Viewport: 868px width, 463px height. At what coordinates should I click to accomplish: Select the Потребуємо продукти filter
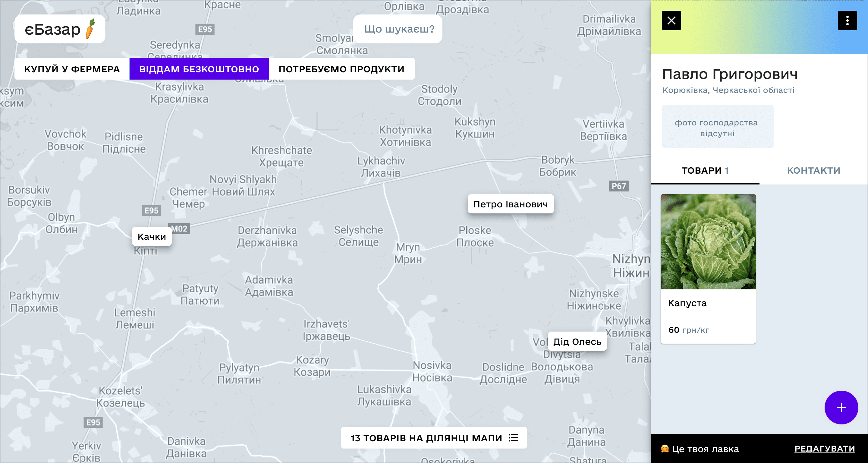click(341, 69)
